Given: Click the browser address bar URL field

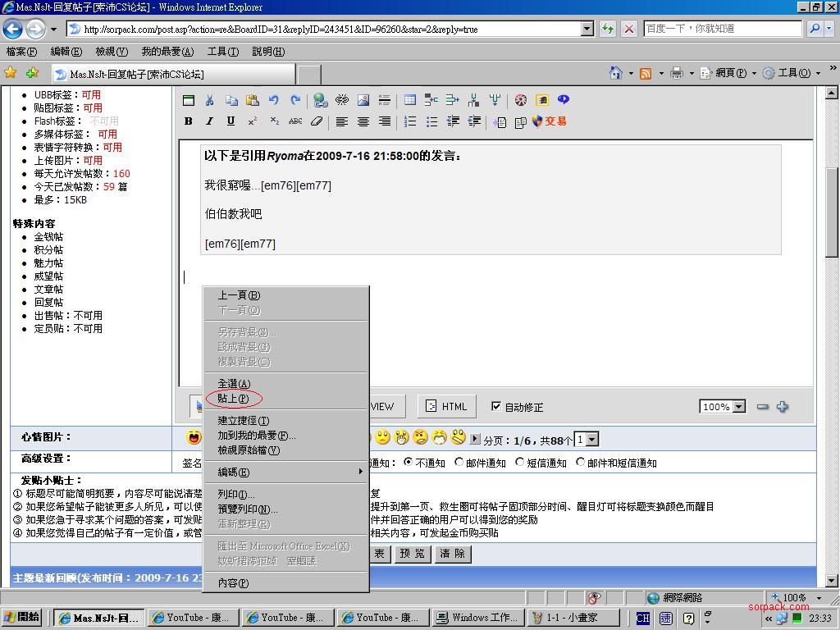Looking at the screenshot, I should 328,29.
